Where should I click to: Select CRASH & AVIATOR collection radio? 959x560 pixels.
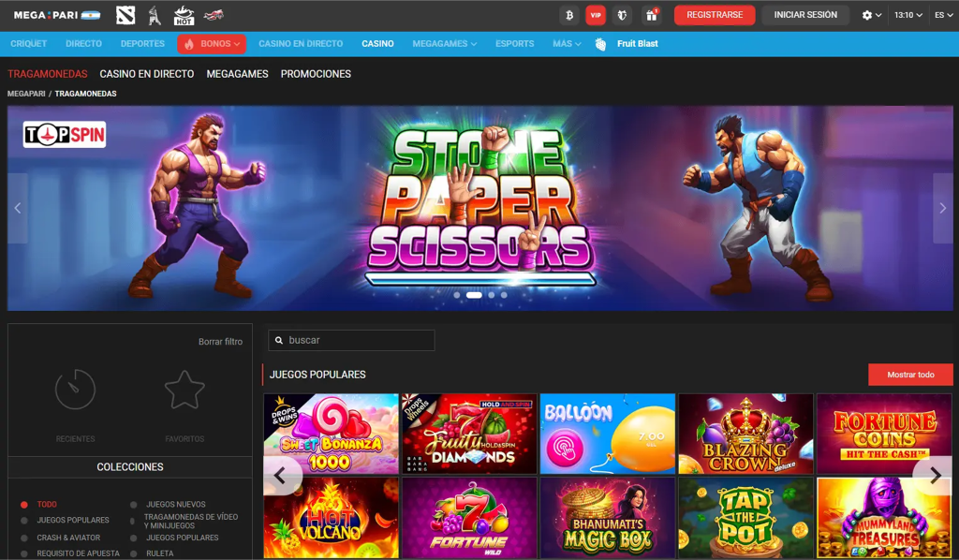click(23, 538)
